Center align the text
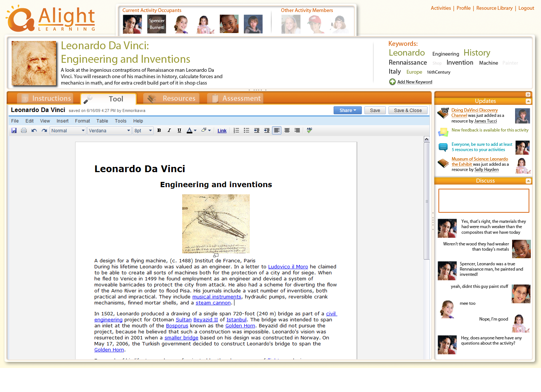Viewport: 541px width, 392px height. tap(287, 130)
